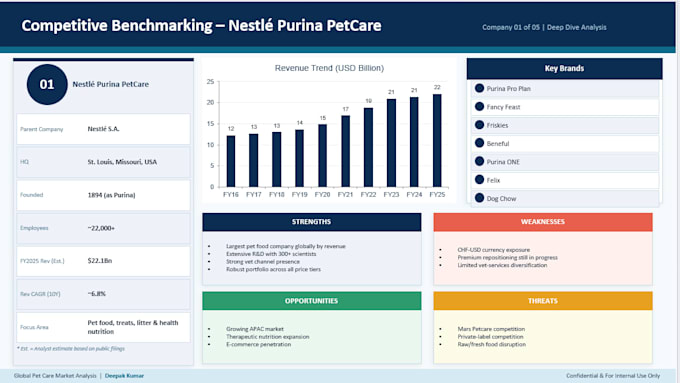Click Focus Area value Pet food, treats, litter

pyautogui.click(x=133, y=327)
